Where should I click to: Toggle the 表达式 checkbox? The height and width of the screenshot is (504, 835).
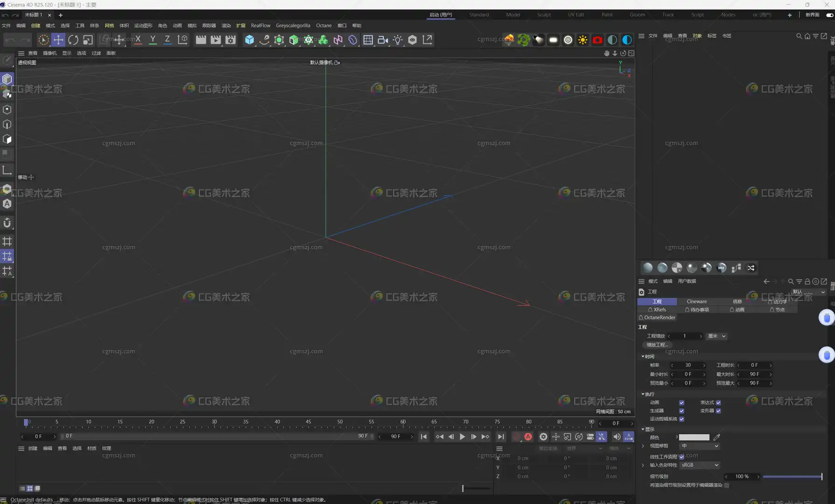(x=718, y=403)
